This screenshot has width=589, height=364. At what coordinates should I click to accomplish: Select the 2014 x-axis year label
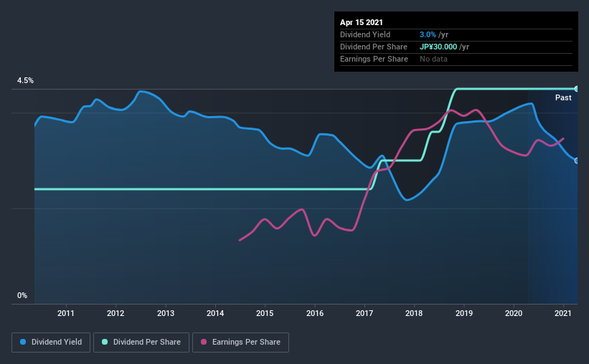(x=215, y=313)
